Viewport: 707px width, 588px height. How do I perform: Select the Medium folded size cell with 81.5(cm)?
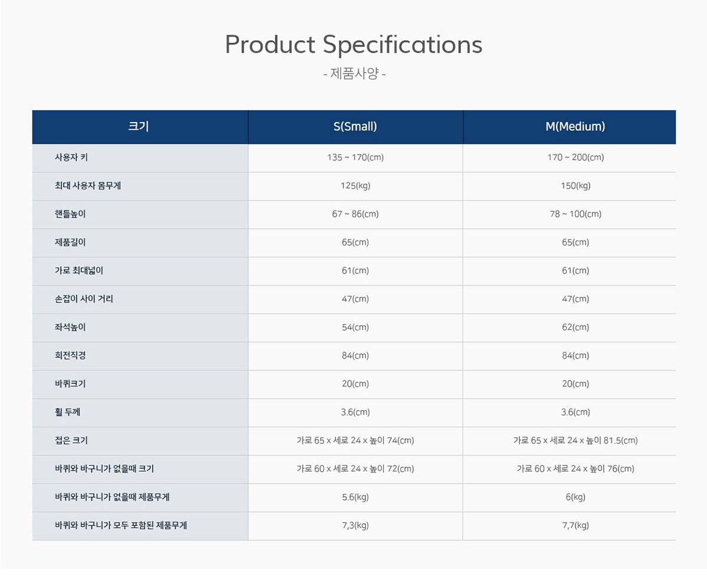tap(575, 441)
